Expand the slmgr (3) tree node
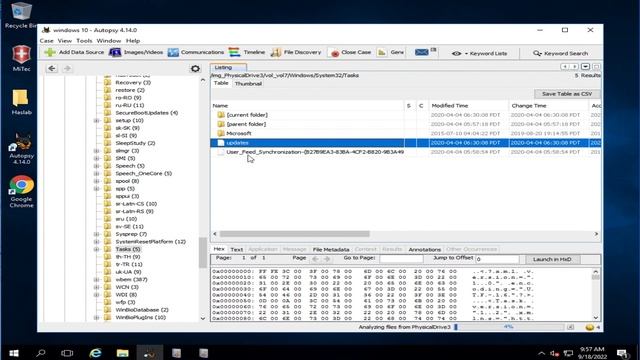Viewport: 640px width, 360px height. pos(97,151)
